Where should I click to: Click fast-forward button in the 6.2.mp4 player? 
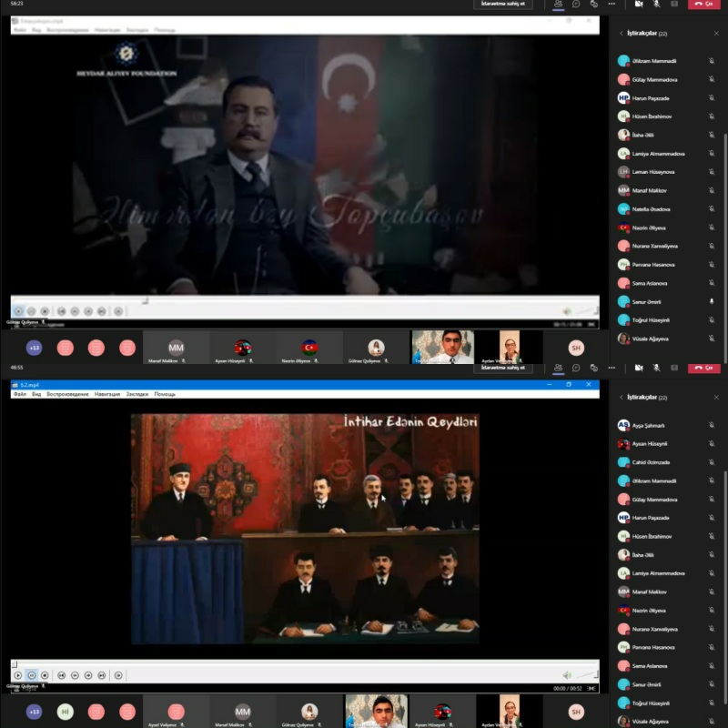coord(88,675)
